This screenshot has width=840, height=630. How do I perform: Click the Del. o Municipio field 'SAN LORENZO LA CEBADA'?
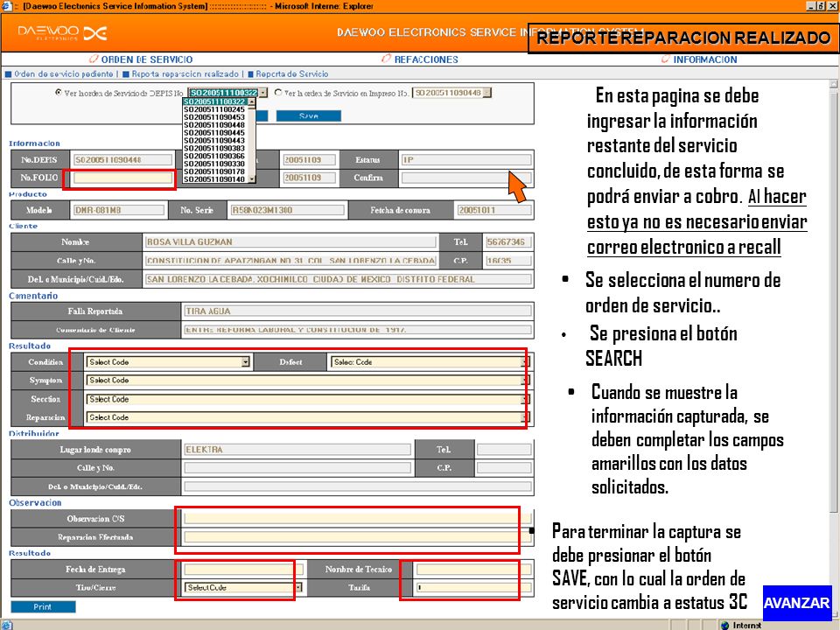coord(338,279)
